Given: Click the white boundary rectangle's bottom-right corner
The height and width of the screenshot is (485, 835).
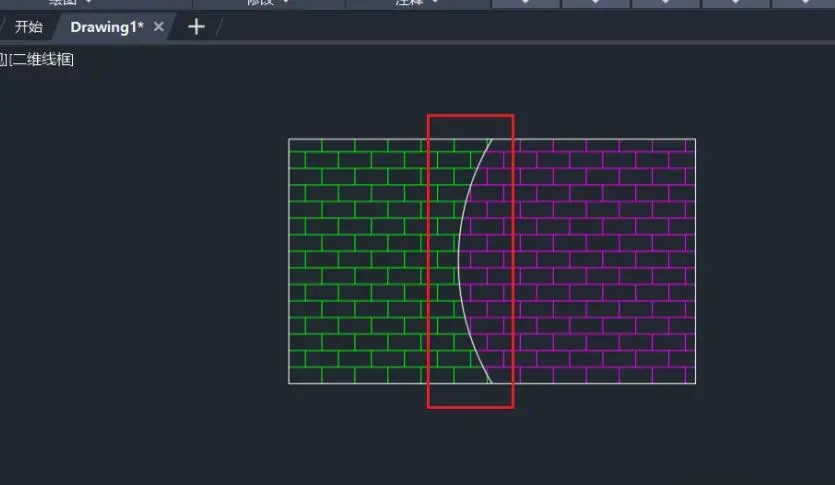Looking at the screenshot, I should pos(695,383).
